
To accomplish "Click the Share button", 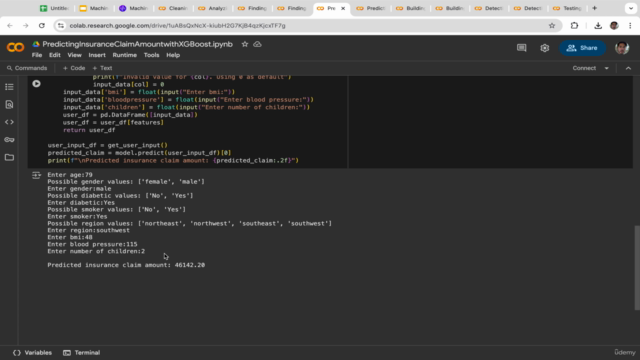I will [582, 48].
